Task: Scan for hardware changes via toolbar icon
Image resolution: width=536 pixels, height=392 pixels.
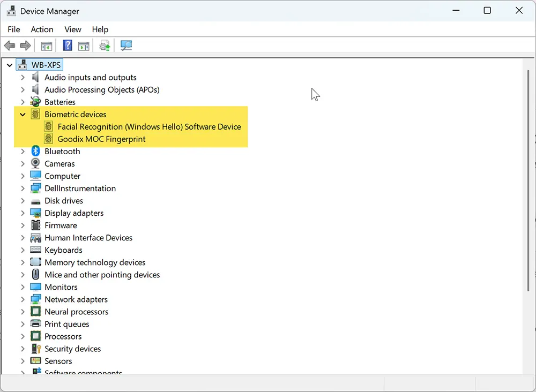Action: coord(126,46)
